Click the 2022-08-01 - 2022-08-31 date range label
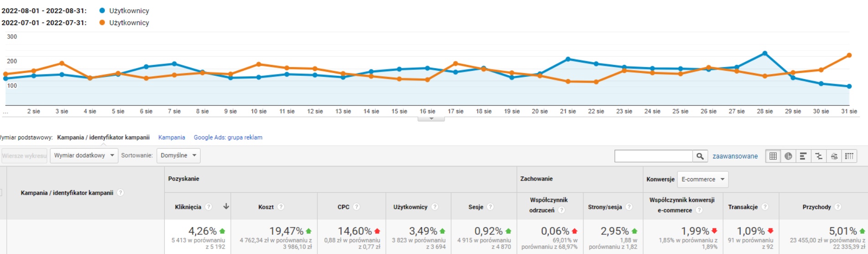Viewport: 868px width, 254px height. (x=44, y=11)
